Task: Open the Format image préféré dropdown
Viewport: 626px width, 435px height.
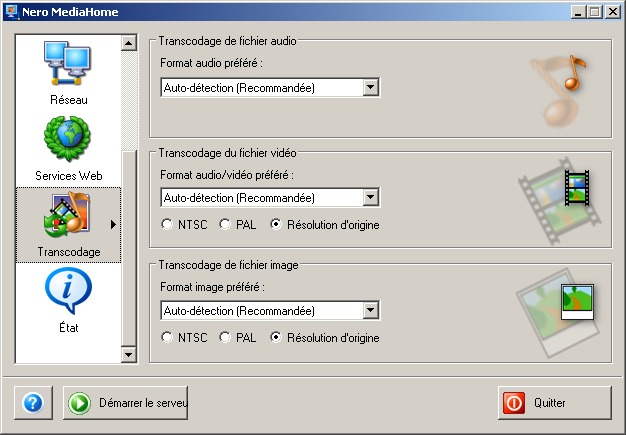Action: pyautogui.click(x=270, y=310)
